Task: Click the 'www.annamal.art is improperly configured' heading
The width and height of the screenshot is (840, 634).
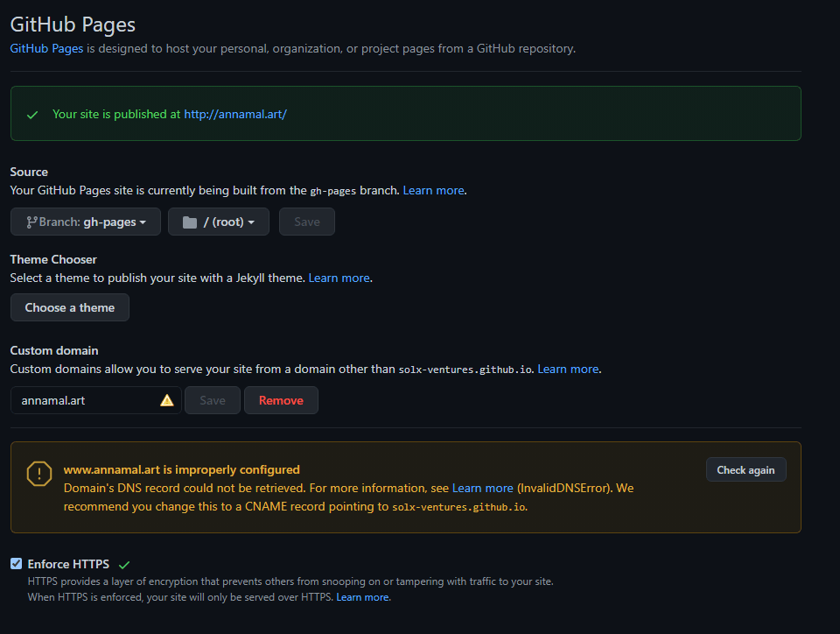Action: [182, 470]
